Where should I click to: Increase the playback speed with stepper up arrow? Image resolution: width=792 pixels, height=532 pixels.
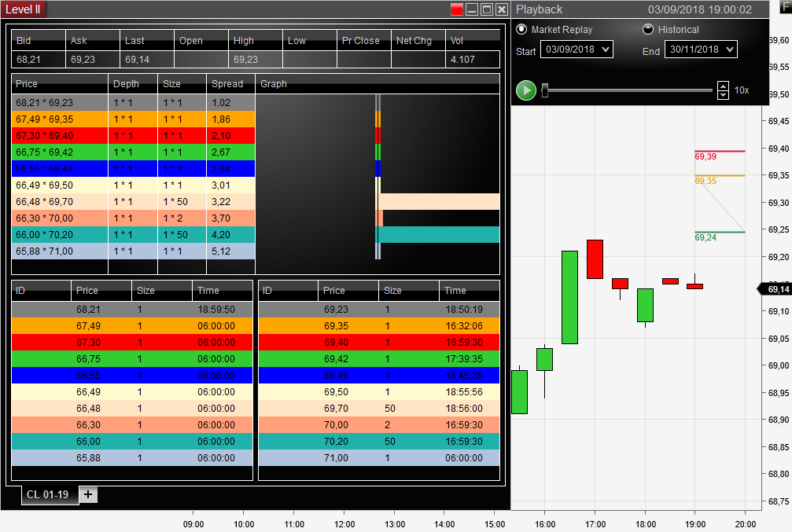(x=724, y=86)
